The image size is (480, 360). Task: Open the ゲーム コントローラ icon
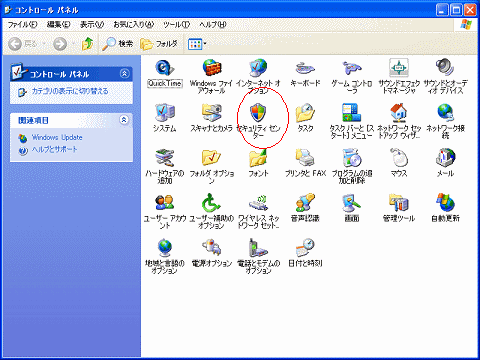[x=352, y=68]
